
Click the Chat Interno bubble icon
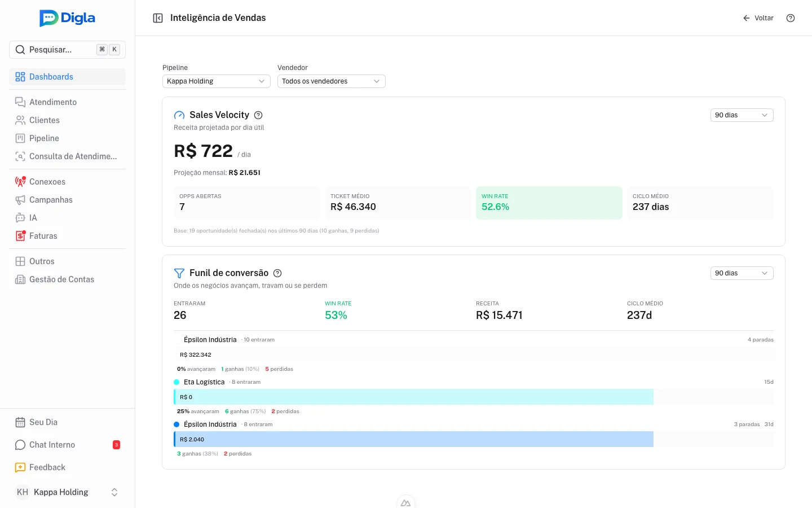point(20,445)
